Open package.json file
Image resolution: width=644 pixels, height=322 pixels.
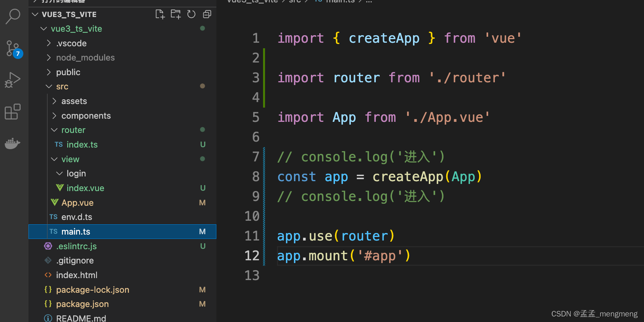coord(122,304)
